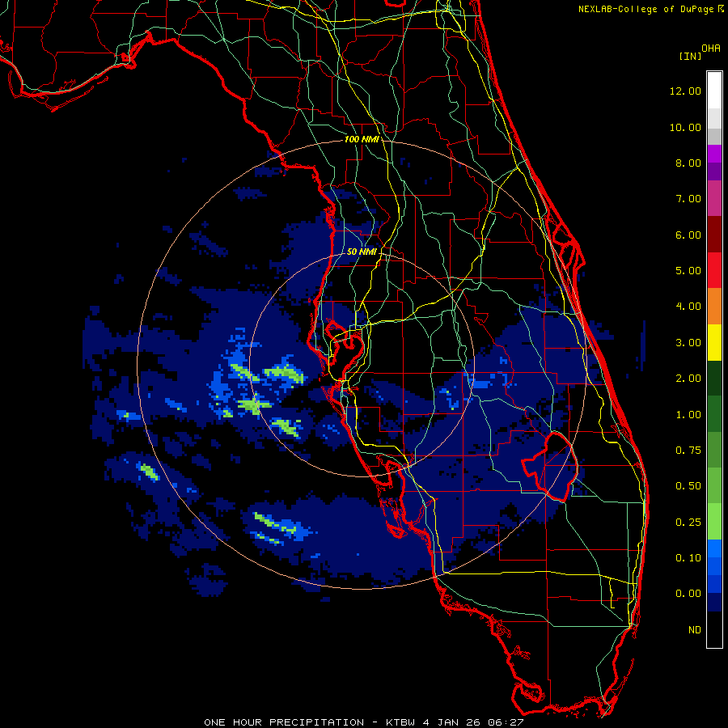The width and height of the screenshot is (728, 728).
Task: Click the 50 NMI range ring label
Action: pos(362,252)
